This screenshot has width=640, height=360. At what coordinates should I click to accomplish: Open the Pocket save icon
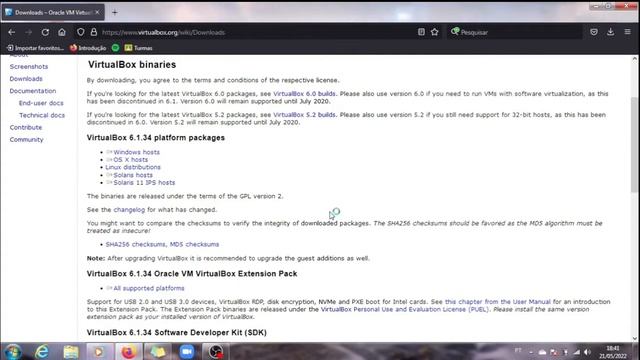tap(594, 32)
